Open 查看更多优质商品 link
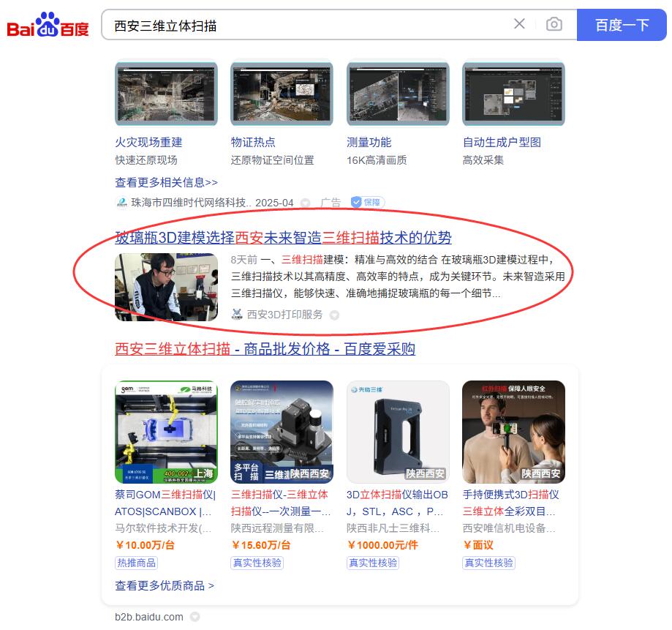Screen dimensions: 672x630 tap(164, 585)
